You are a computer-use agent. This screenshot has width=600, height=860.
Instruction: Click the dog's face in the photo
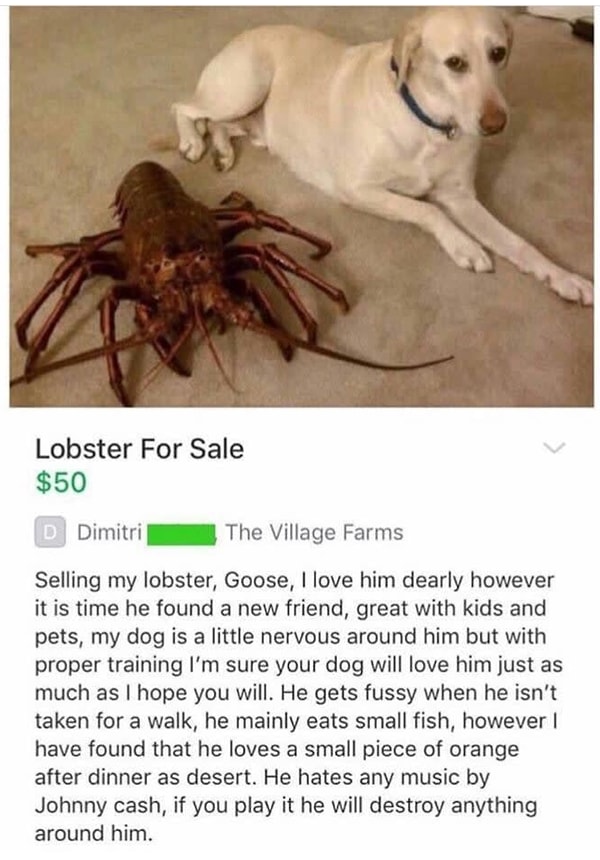[472, 71]
